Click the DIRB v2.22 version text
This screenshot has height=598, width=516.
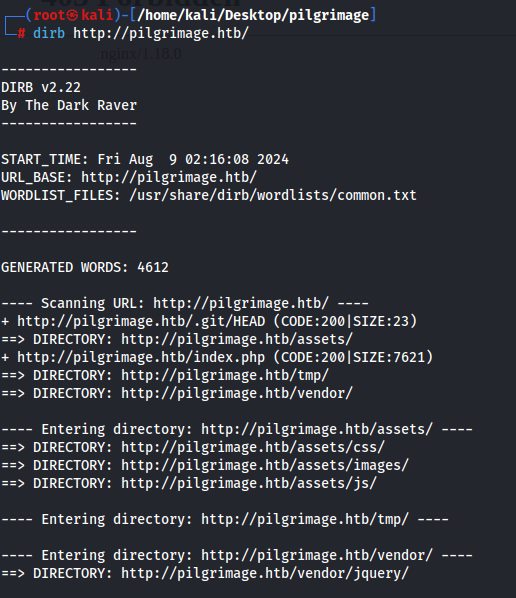41,87
